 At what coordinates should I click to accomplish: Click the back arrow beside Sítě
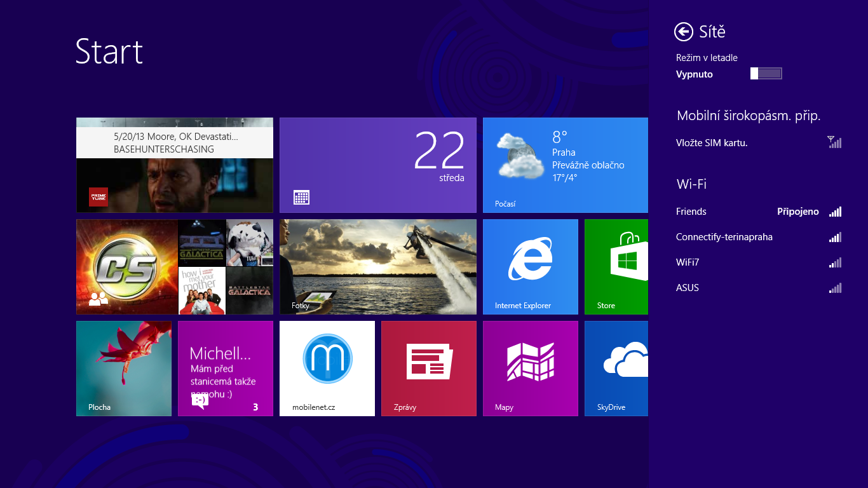click(x=684, y=32)
